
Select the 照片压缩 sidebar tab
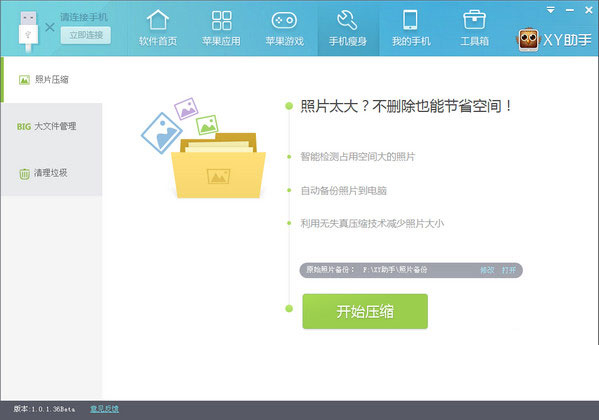click(x=52, y=79)
